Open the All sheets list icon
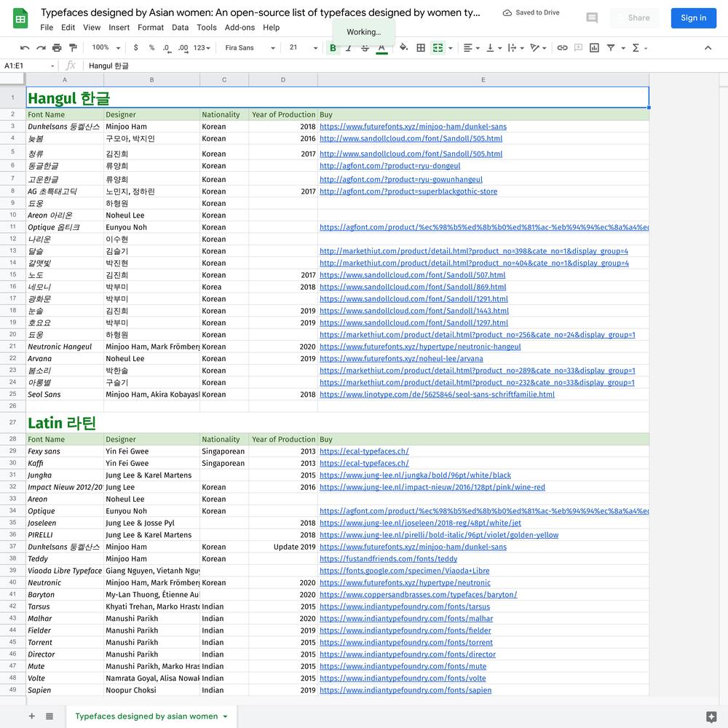The height and width of the screenshot is (728, 728). pos(50,716)
